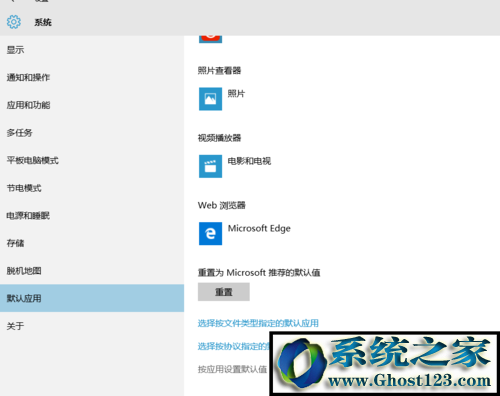Click the 照片查看器 section label

tap(219, 70)
